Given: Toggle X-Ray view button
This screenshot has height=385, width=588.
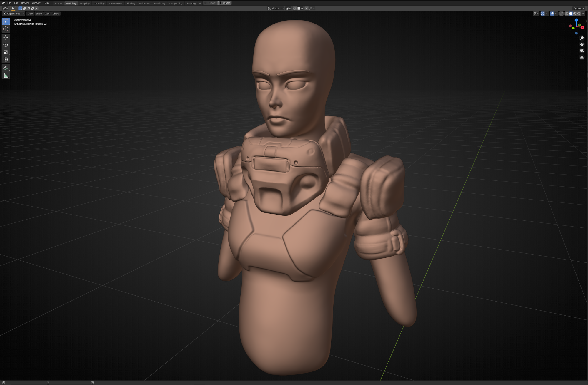Looking at the screenshot, I should [561, 14].
